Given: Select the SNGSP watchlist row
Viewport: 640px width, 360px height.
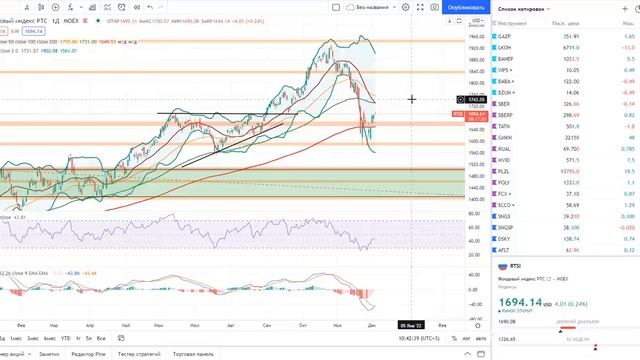Looking at the screenshot, I should [566, 228].
